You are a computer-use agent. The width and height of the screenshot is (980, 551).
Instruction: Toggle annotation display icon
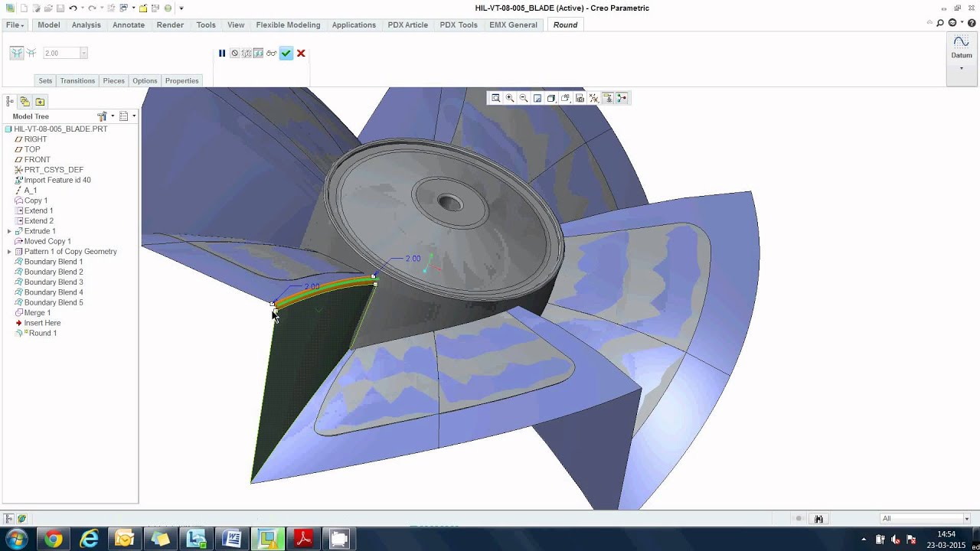click(x=608, y=98)
